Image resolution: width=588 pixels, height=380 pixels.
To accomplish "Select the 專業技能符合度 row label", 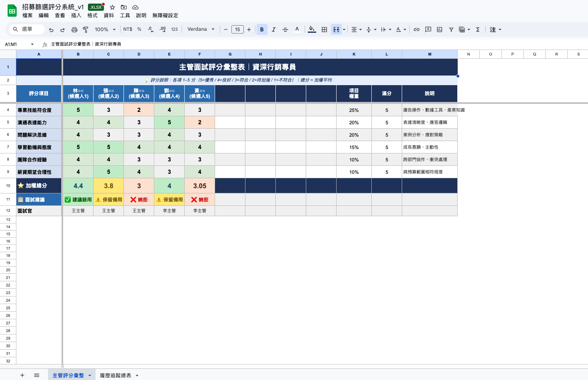I will [x=39, y=110].
